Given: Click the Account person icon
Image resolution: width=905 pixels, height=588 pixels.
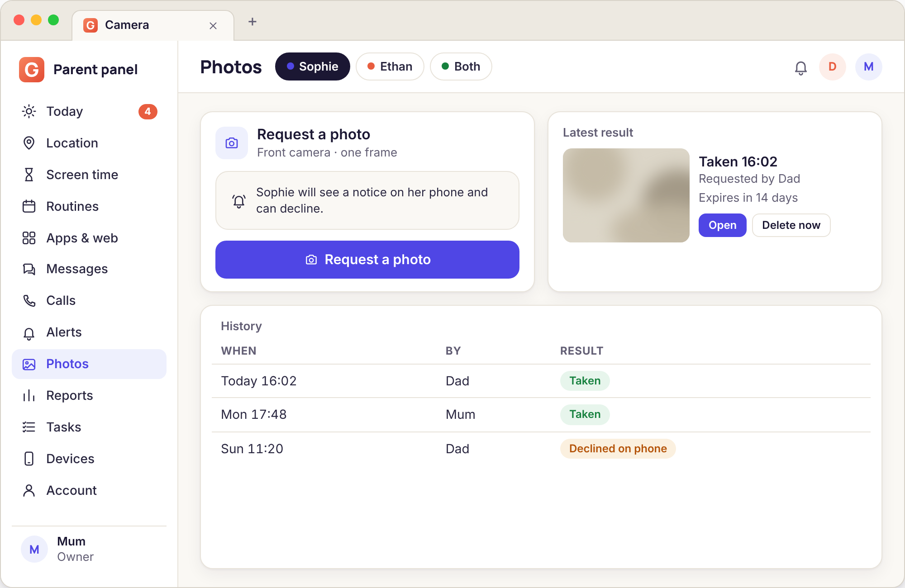Looking at the screenshot, I should (x=29, y=490).
